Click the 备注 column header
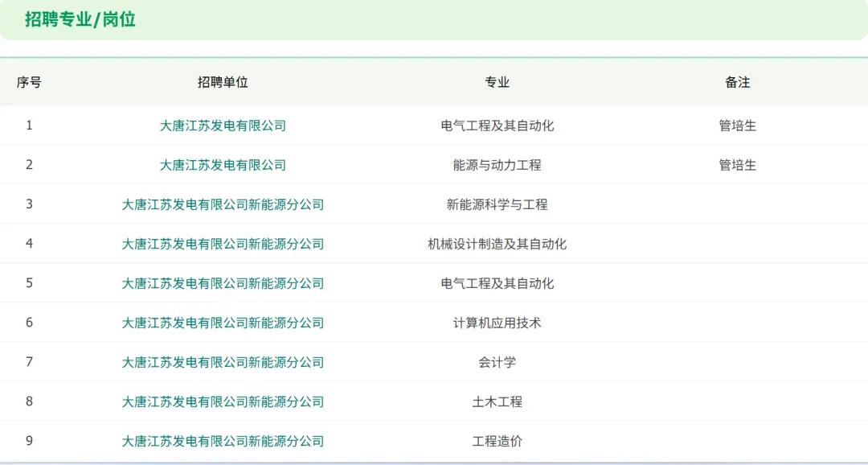 click(737, 83)
